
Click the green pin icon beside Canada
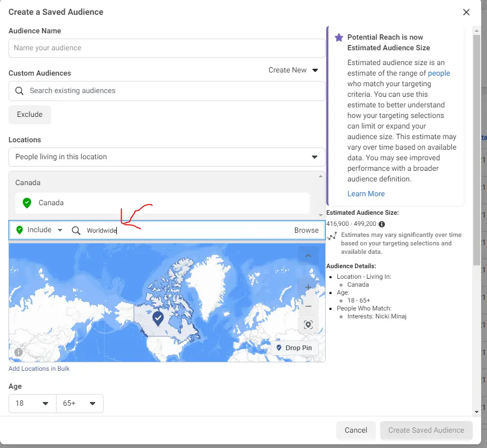click(27, 203)
